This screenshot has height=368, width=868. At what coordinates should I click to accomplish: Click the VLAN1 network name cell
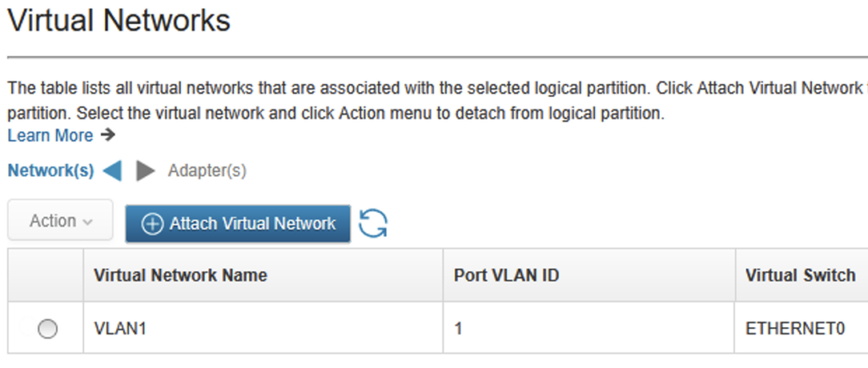tap(263, 329)
